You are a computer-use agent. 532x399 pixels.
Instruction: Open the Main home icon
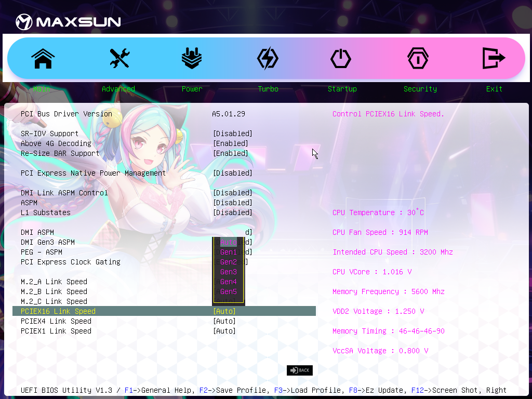[x=43, y=58]
